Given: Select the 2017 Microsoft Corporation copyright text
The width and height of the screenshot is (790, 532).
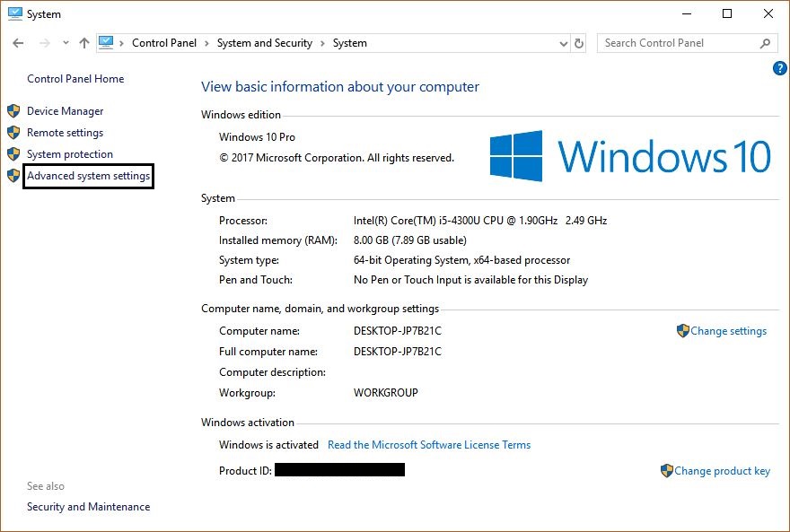Looking at the screenshot, I should click(x=337, y=158).
